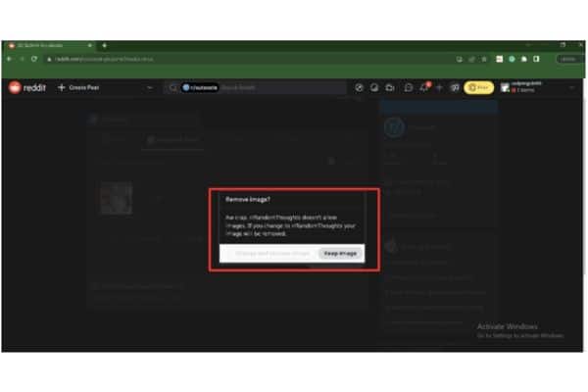Click the browser forward arrow
The height and width of the screenshot is (392, 588).
[x=22, y=59]
